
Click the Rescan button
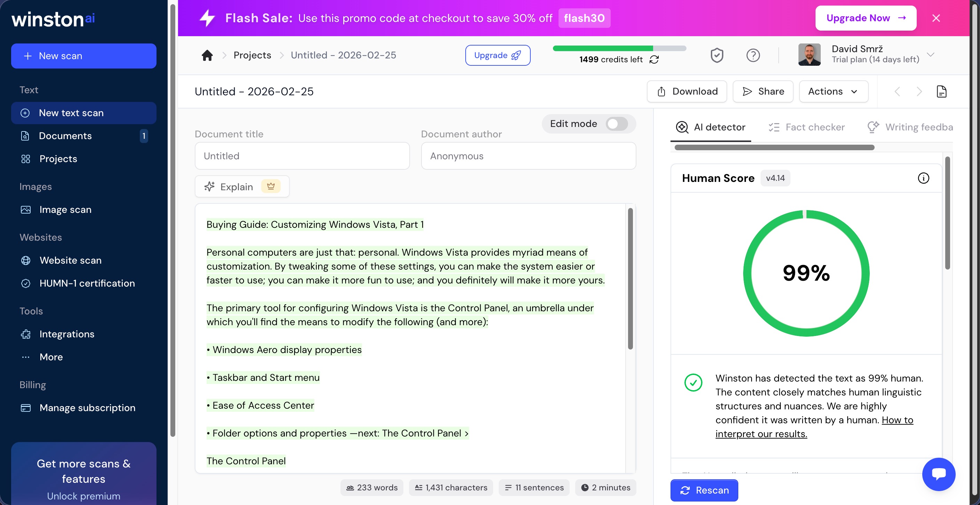704,490
